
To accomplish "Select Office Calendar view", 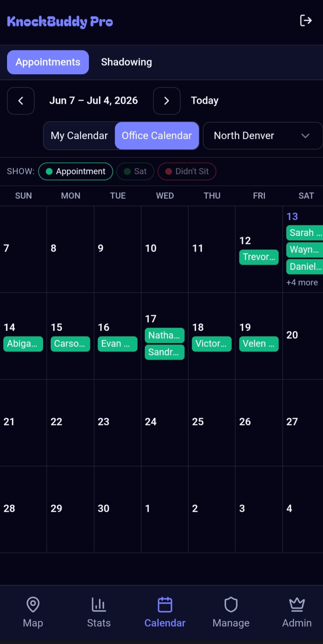I will (x=157, y=136).
